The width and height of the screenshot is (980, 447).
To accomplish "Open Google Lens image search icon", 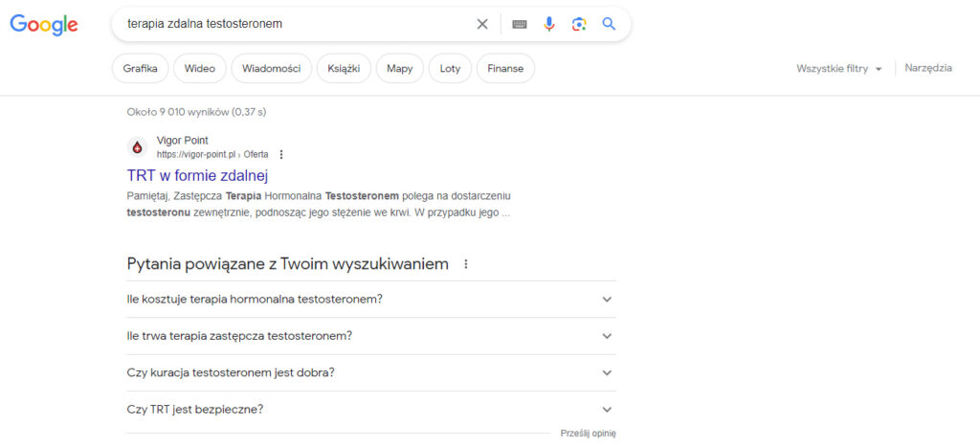I will 579,24.
